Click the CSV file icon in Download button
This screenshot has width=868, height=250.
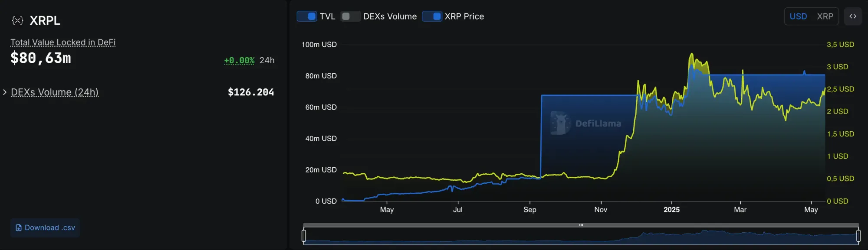[19, 228]
